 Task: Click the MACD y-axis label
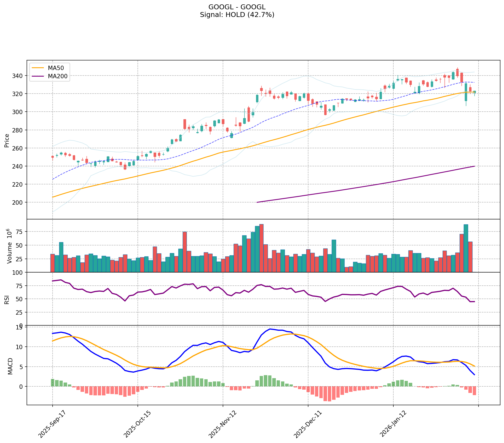[x=10, y=366]
